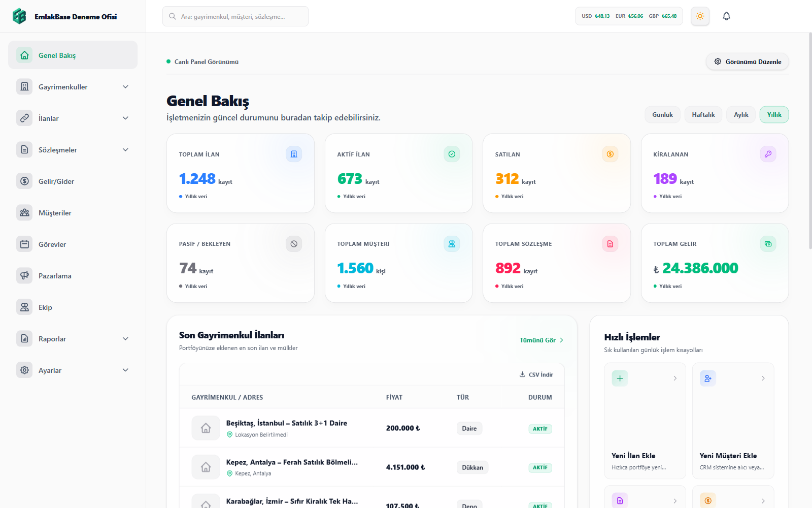812x508 pixels.
Task: Select the Günlük period tab
Action: pyautogui.click(x=662, y=115)
